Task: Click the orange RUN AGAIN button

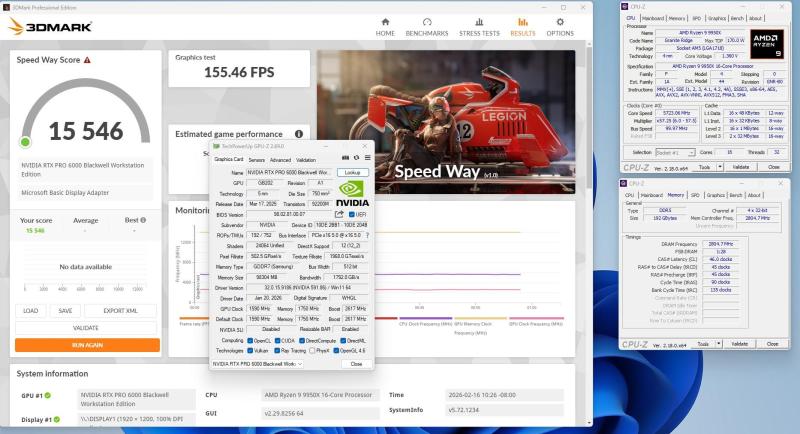Action: point(87,345)
